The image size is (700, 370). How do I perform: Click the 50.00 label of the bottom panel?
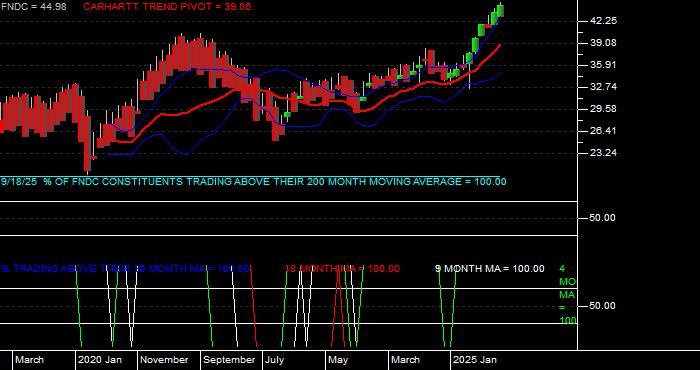[603, 306]
